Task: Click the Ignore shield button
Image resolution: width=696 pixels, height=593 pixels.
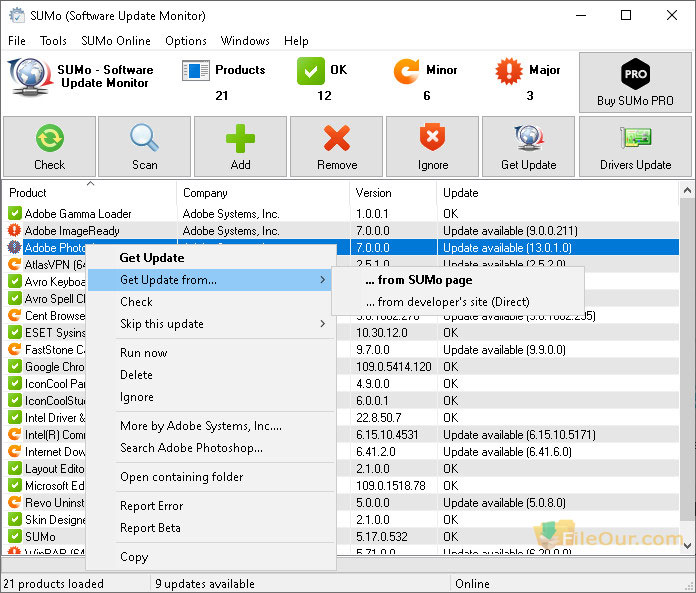Action: pos(432,146)
